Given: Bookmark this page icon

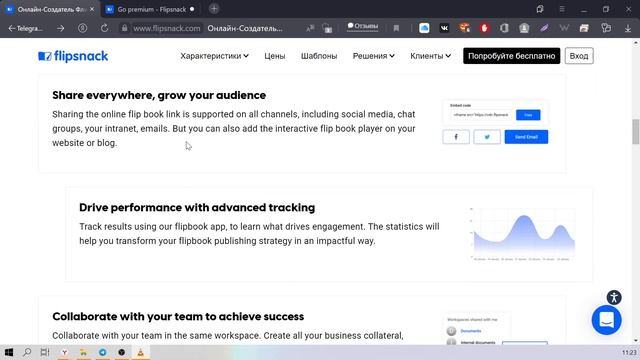Looking at the screenshot, I should 396,28.
